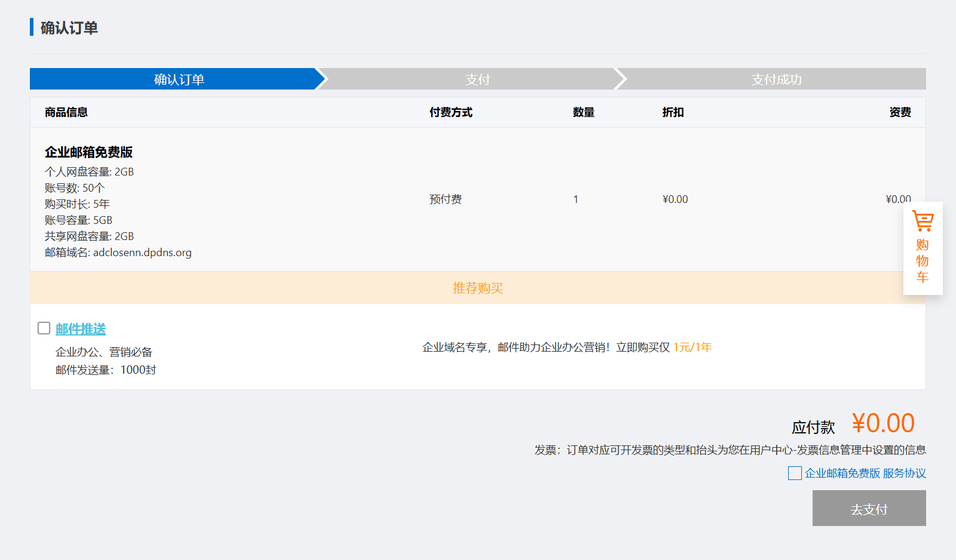The width and height of the screenshot is (956, 560).
Task: Click the large ¥0.00 payable total
Action: pyautogui.click(x=883, y=423)
